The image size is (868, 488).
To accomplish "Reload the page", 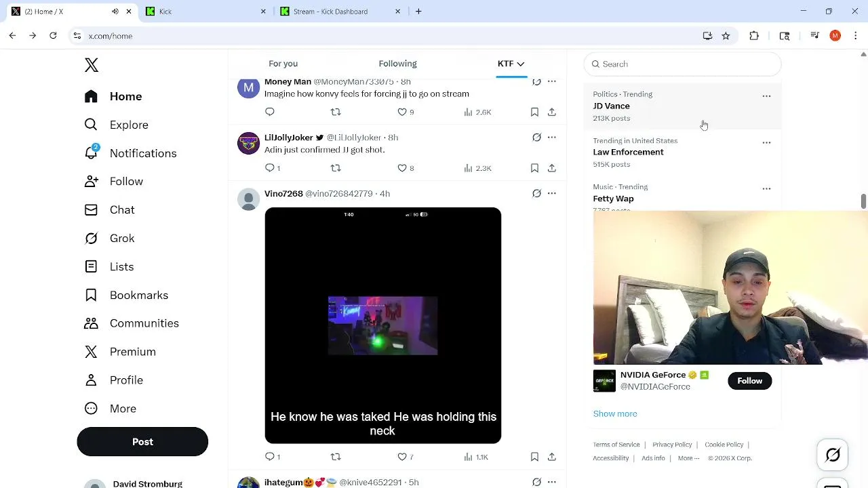I will (x=53, y=36).
